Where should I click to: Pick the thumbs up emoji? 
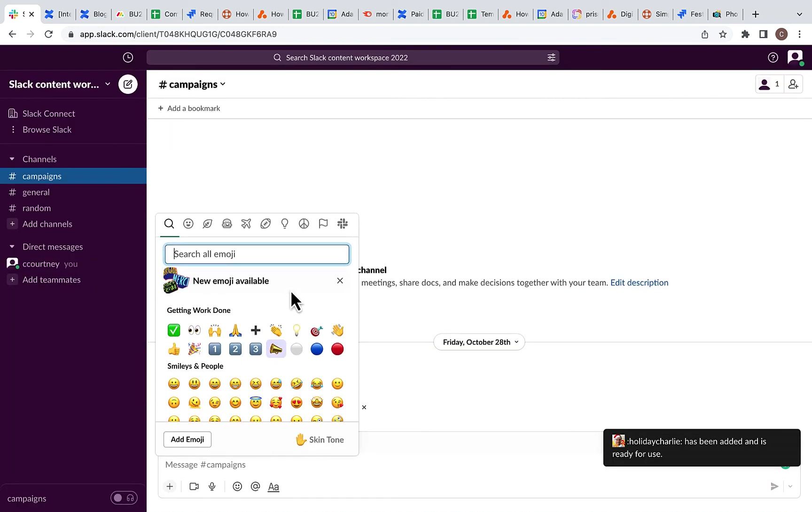click(x=174, y=349)
